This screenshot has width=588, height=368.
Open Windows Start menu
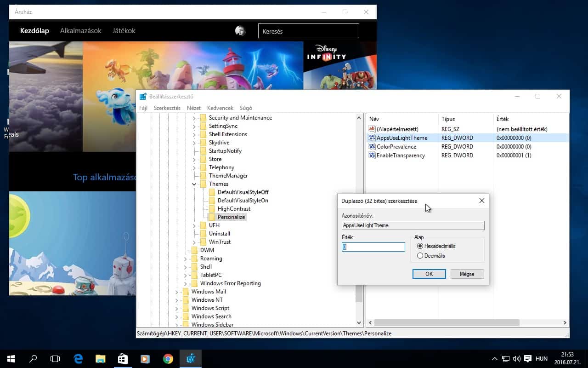point(11,359)
